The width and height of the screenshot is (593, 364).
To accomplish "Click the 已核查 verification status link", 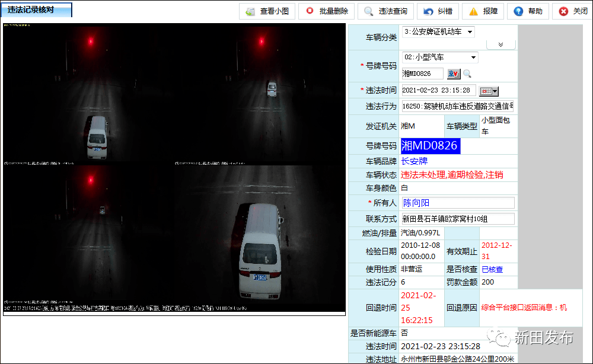I will pyautogui.click(x=492, y=270).
